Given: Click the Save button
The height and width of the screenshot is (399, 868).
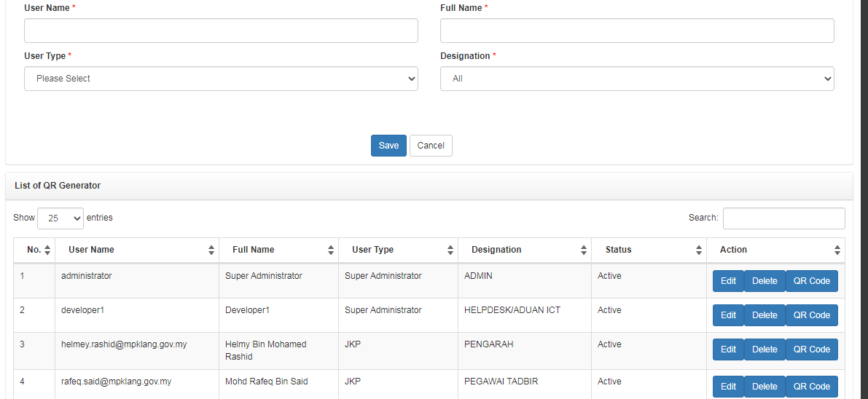Looking at the screenshot, I should pyautogui.click(x=388, y=146).
